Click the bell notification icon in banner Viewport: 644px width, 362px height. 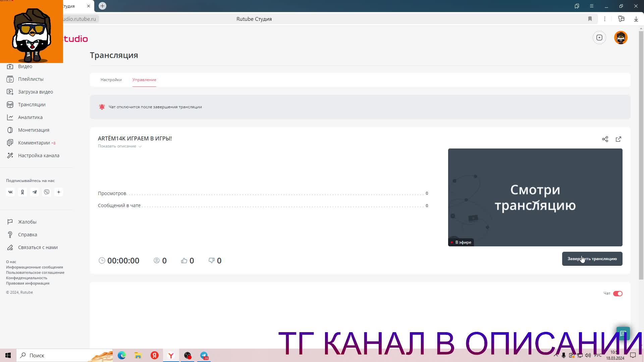pos(102,107)
